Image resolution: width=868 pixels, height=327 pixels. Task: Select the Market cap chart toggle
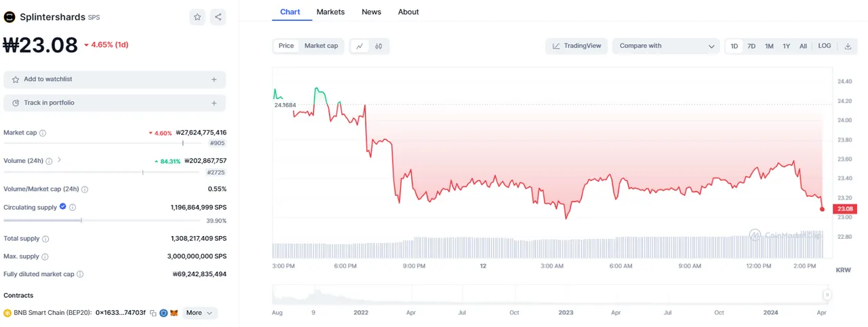point(321,46)
